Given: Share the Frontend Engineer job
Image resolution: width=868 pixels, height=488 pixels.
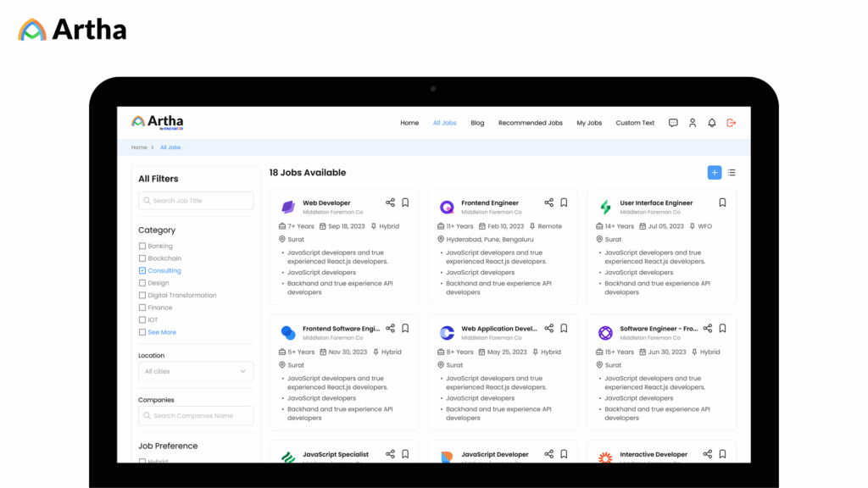Looking at the screenshot, I should click(548, 202).
